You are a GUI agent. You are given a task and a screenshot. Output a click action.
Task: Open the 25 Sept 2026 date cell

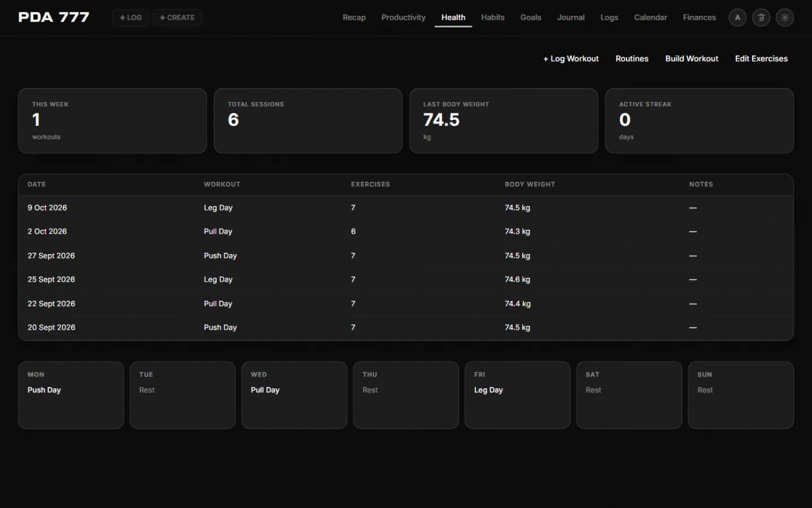pyautogui.click(x=51, y=279)
